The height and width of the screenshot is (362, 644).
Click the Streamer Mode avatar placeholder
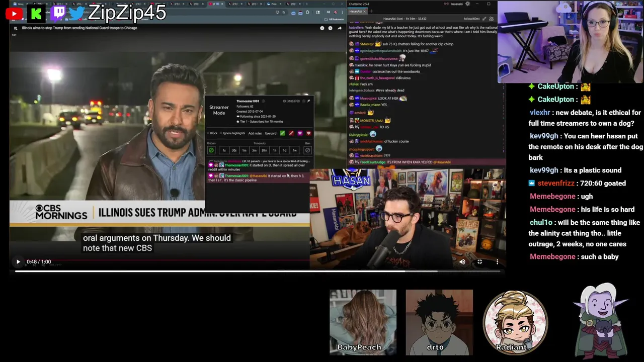[x=219, y=110]
